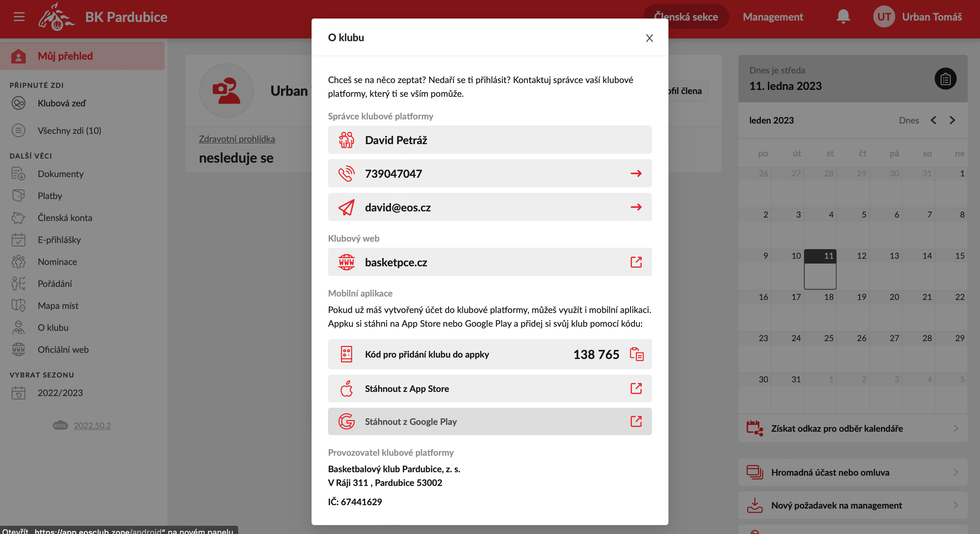
Task: Select Můj přehled in sidebar
Action: pyautogui.click(x=82, y=56)
